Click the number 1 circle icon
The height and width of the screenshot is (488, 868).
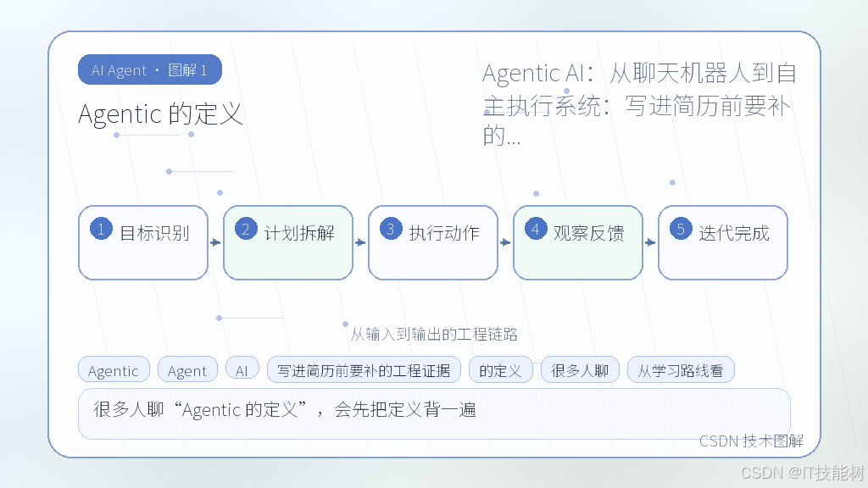[102, 229]
